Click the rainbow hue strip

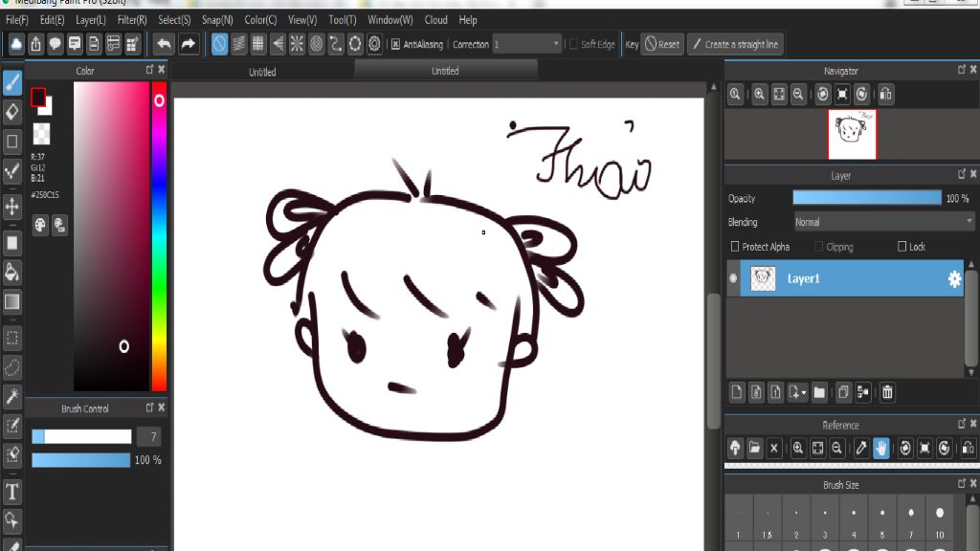(160, 236)
